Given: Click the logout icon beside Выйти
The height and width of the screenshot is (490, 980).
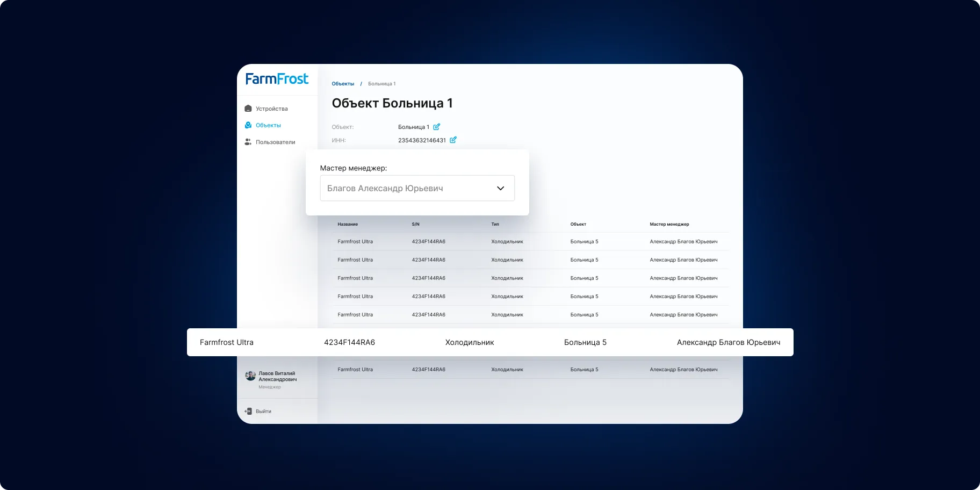Looking at the screenshot, I should pos(248,411).
